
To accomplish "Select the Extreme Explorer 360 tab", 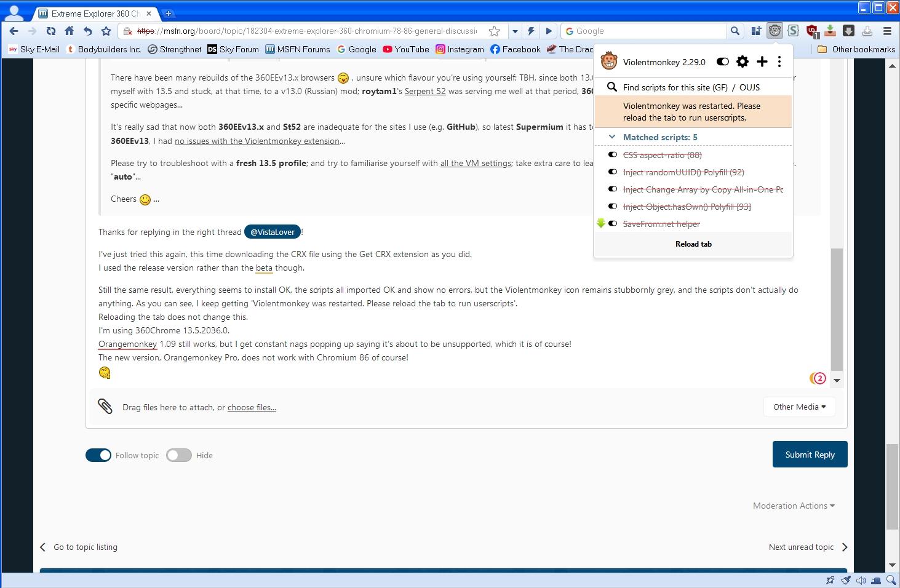I will pyautogui.click(x=95, y=13).
